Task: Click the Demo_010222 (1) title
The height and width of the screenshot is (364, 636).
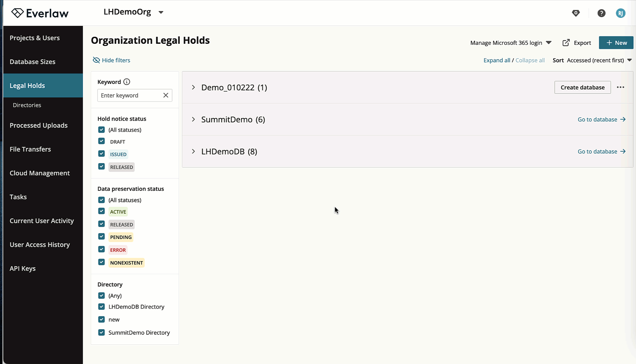Action: coord(234,88)
